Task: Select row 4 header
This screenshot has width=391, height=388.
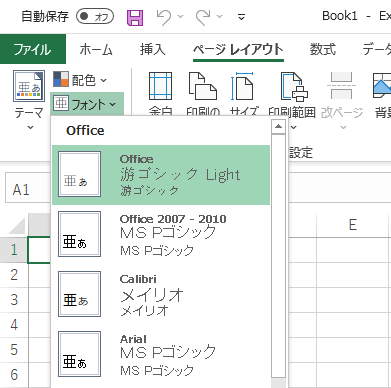Action: click(x=14, y=325)
